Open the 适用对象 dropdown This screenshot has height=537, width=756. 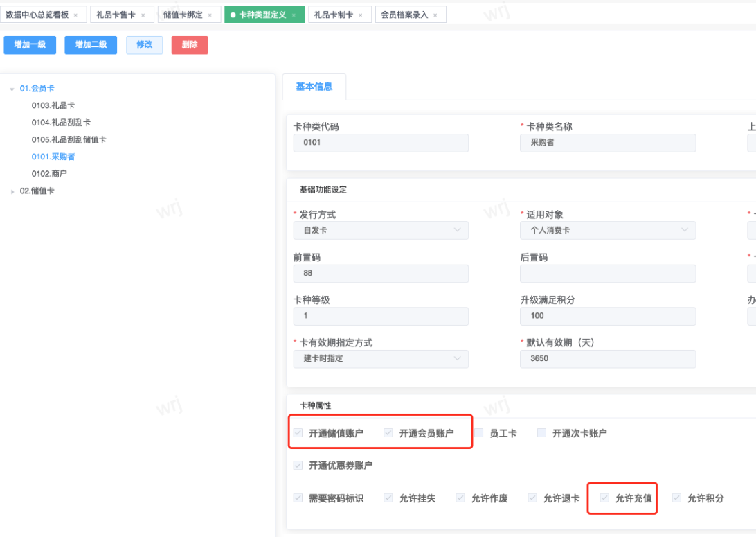[x=607, y=230]
